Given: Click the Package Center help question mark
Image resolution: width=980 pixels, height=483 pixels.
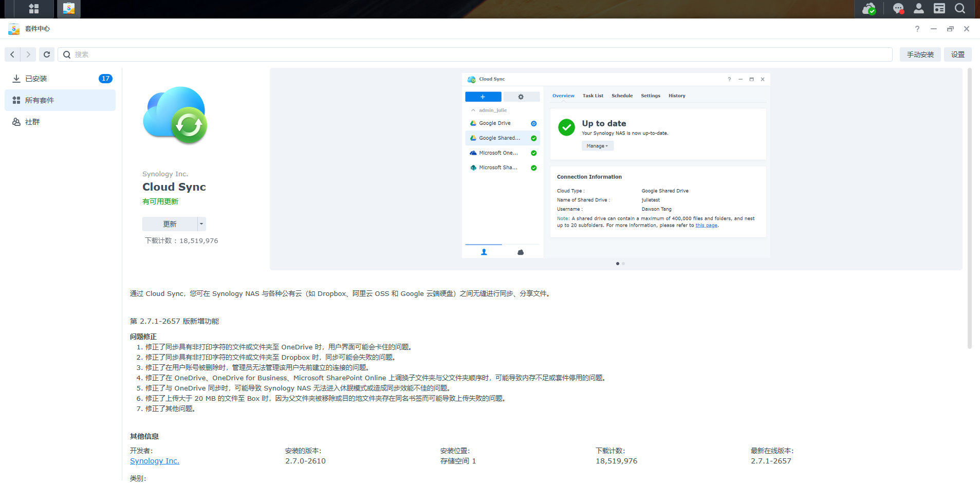Looking at the screenshot, I should [x=917, y=29].
